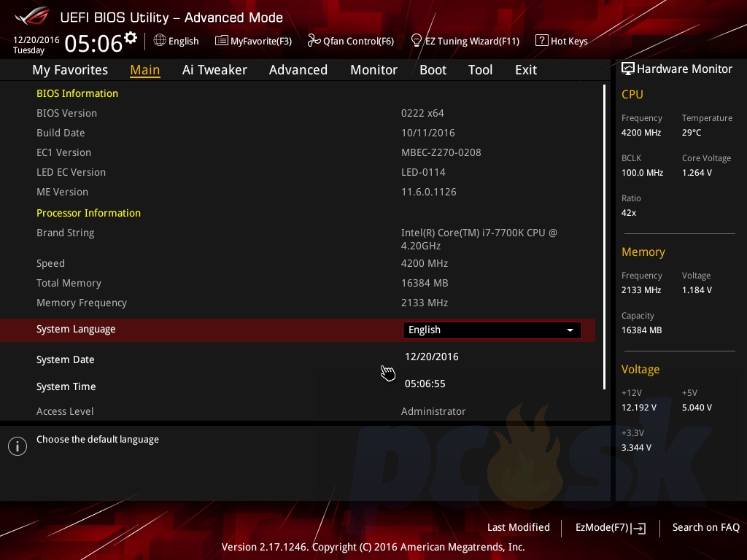The height and width of the screenshot is (560, 747).
Task: Switch to EzMode(F7)
Action: tap(611, 528)
